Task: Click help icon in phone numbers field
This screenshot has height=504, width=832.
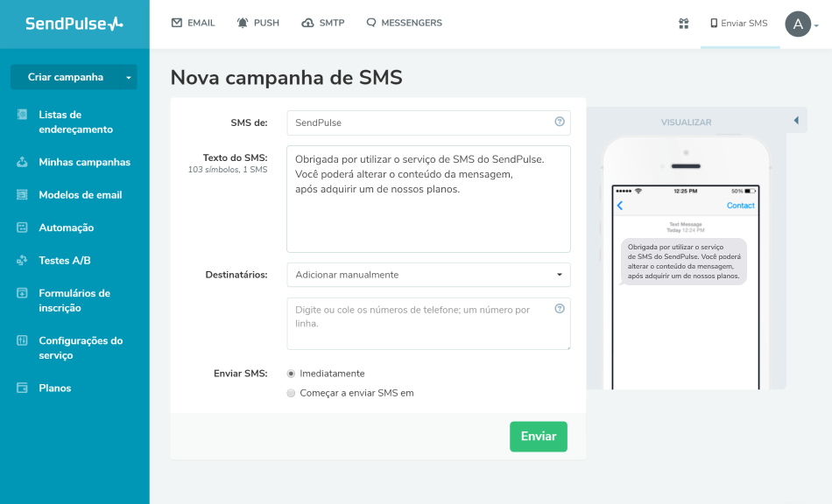Action: 560,309
